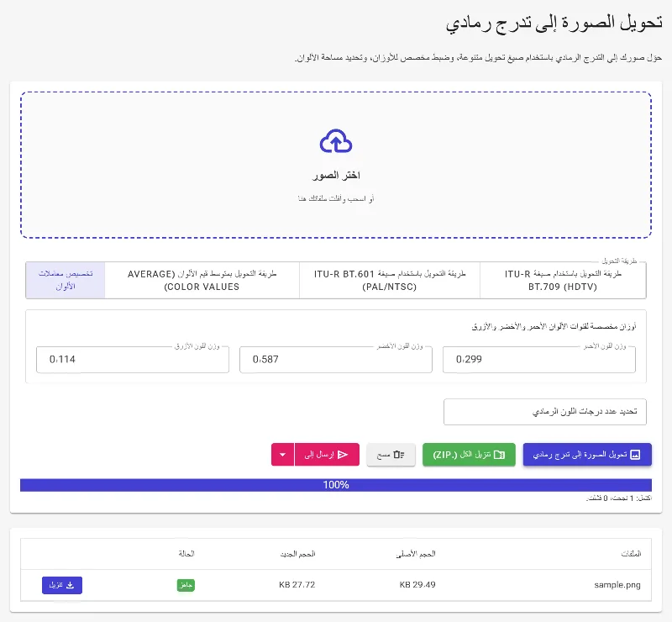
Task: Click the الملفات column header
Action: [631, 554]
